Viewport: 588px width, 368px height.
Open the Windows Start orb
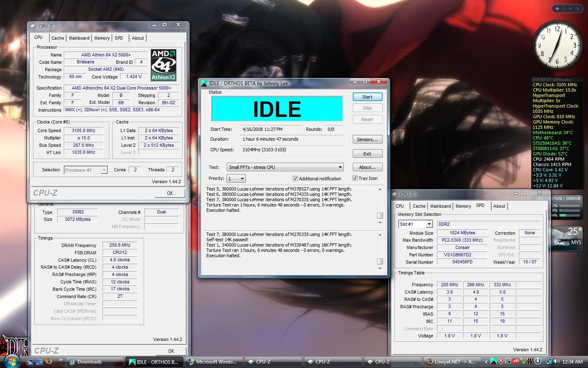click(11, 361)
